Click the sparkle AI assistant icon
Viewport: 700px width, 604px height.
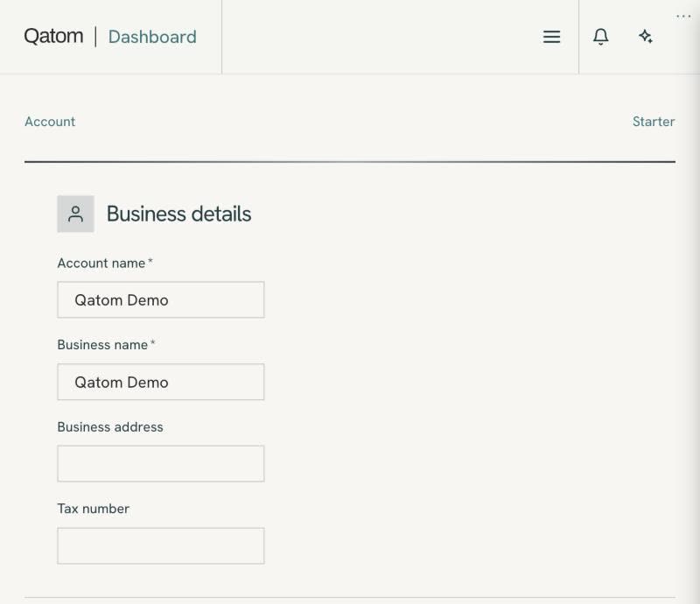pos(646,36)
